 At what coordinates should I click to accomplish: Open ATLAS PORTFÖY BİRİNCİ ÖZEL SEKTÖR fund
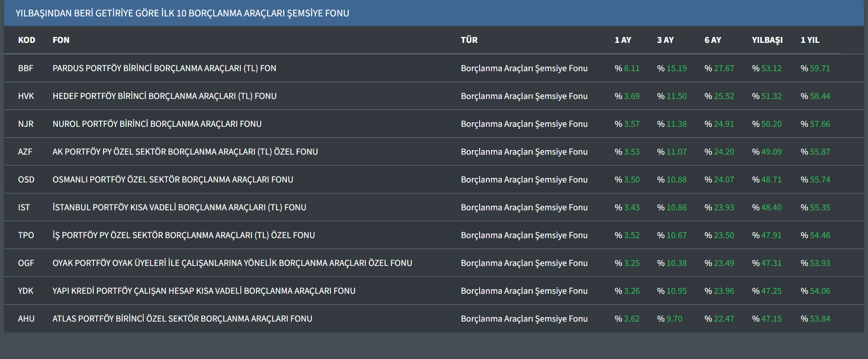[182, 319]
